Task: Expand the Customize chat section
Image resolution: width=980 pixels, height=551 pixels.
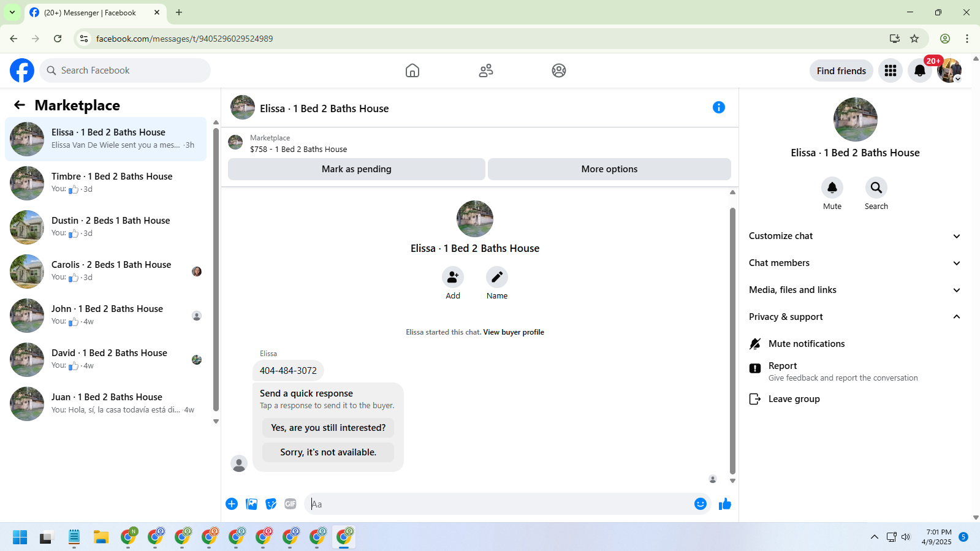Action: point(855,236)
